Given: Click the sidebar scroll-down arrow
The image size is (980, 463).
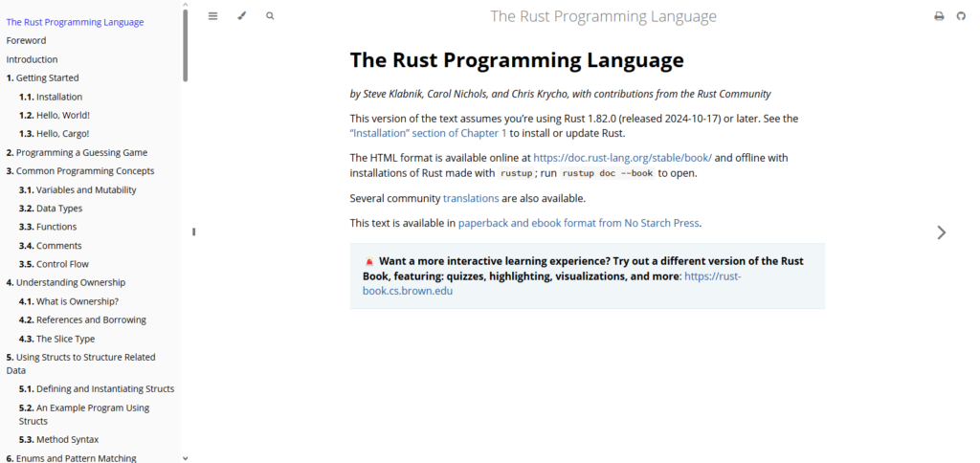Looking at the screenshot, I should pos(185,458).
